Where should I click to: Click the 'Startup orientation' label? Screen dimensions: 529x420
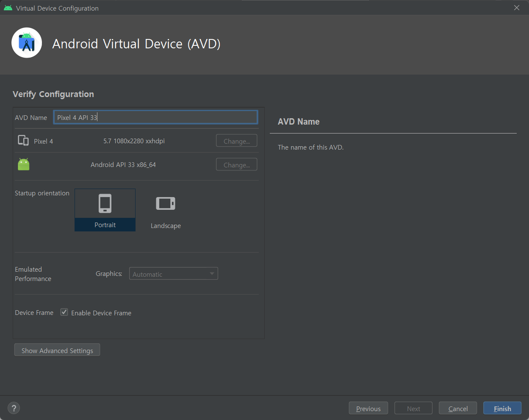tap(42, 193)
